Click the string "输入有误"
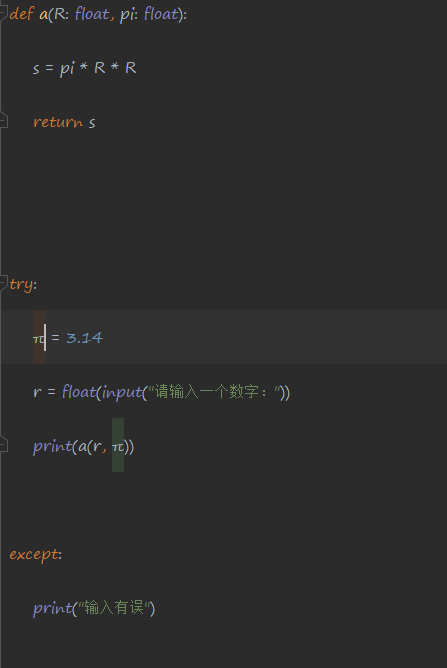The height and width of the screenshot is (668, 447). point(114,608)
